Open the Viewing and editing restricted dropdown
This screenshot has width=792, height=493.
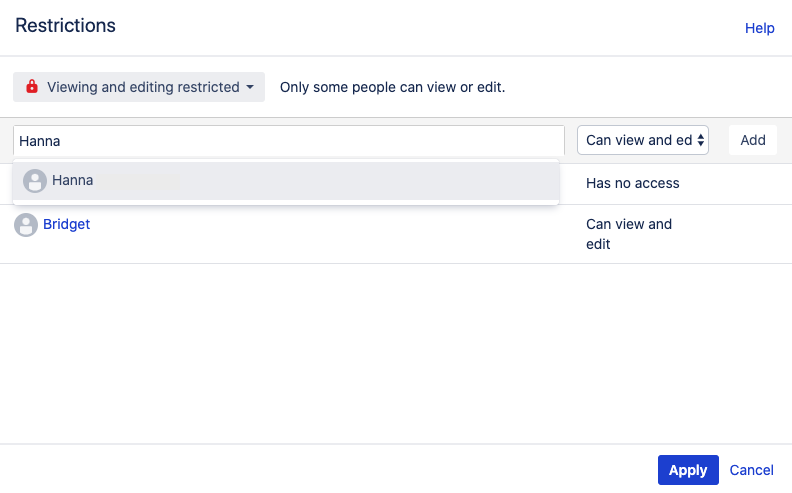[x=139, y=87]
